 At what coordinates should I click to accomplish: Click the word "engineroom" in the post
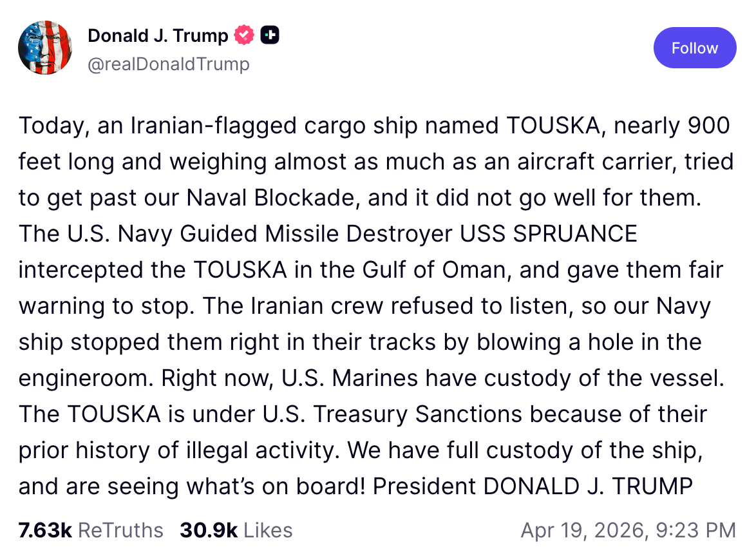point(83,378)
